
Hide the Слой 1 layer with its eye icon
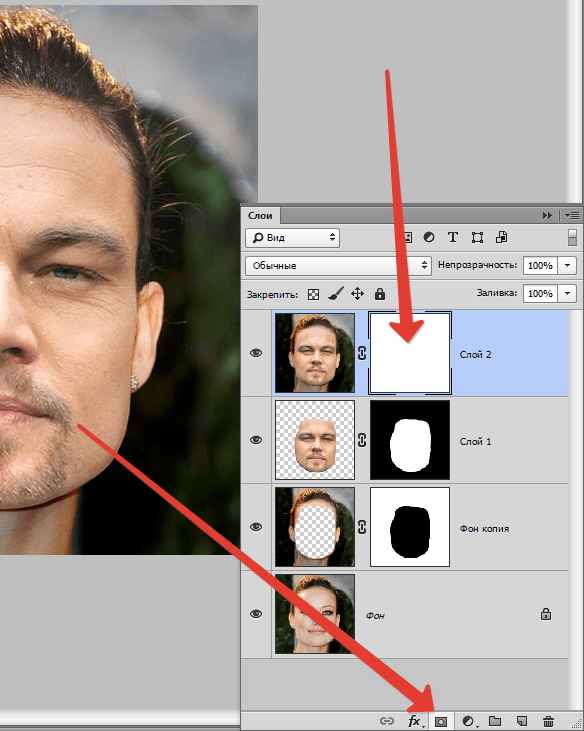[x=256, y=440]
